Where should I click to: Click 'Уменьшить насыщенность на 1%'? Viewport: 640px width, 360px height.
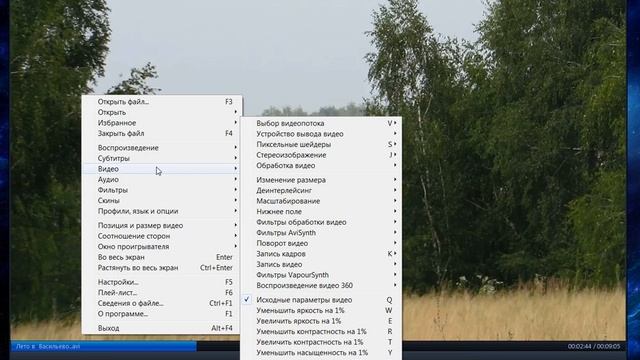pos(321,353)
